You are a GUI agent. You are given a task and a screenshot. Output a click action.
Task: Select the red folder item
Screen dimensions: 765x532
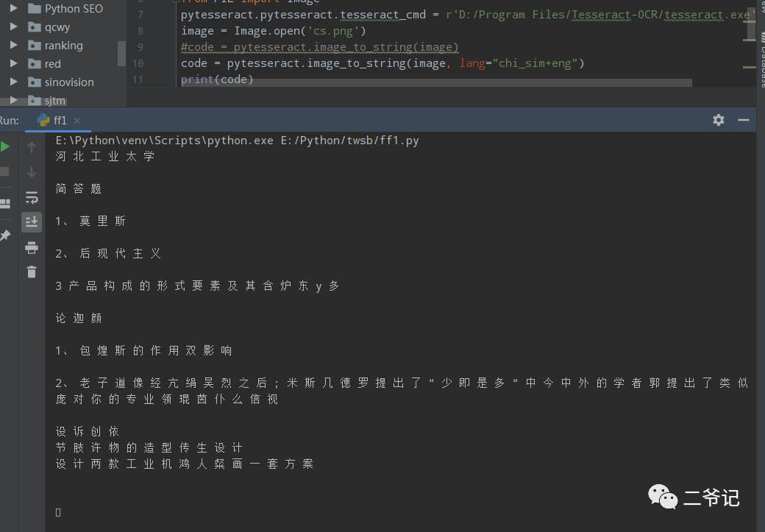(44, 64)
